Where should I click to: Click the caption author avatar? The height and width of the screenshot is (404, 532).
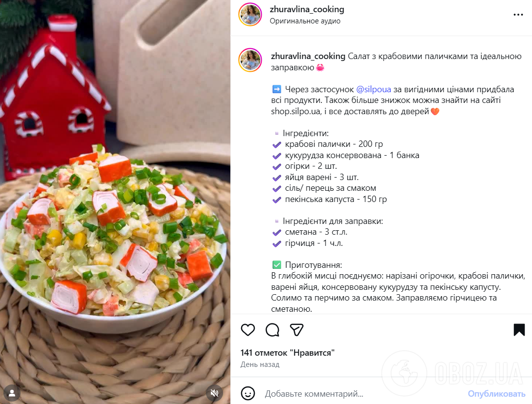(x=250, y=60)
